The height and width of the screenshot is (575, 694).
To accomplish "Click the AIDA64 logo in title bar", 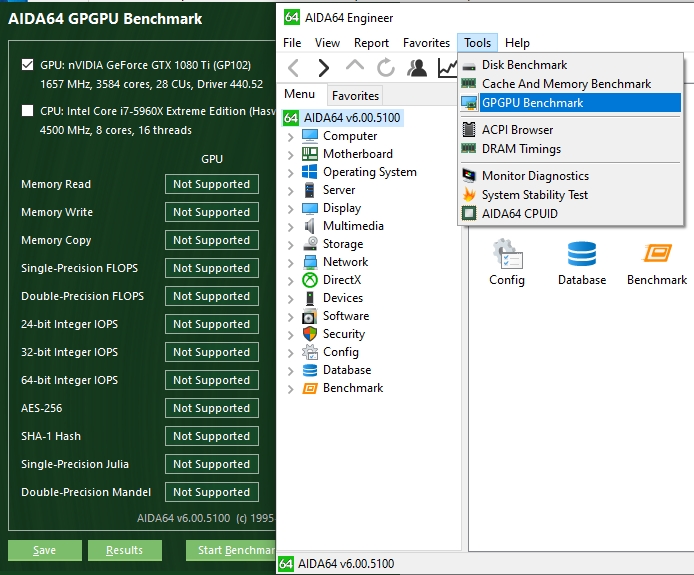I will 292,17.
